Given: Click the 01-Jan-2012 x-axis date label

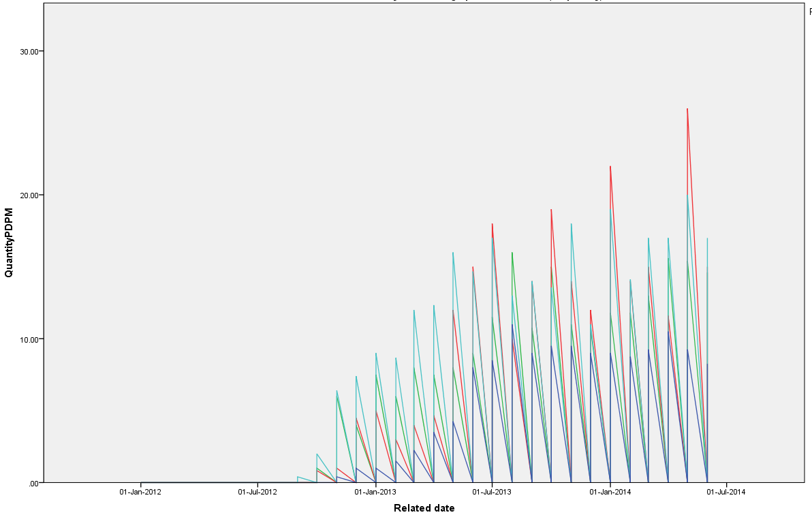Looking at the screenshot, I should click(141, 492).
